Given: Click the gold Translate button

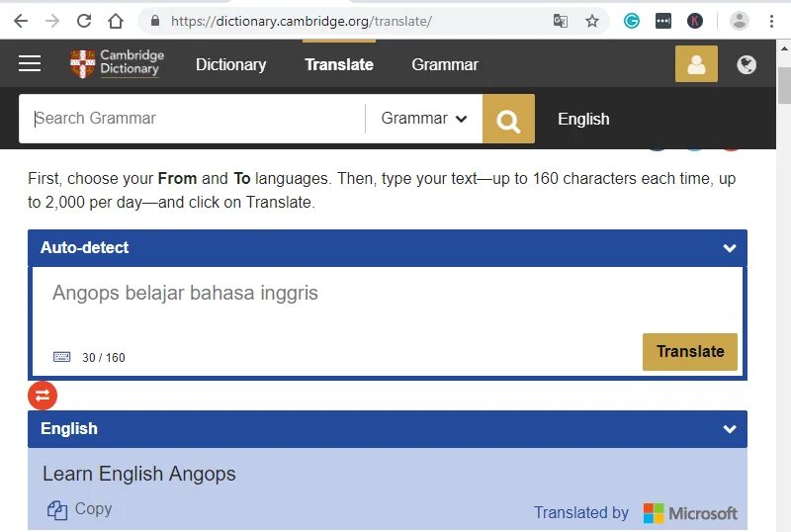Looking at the screenshot, I should (x=689, y=352).
